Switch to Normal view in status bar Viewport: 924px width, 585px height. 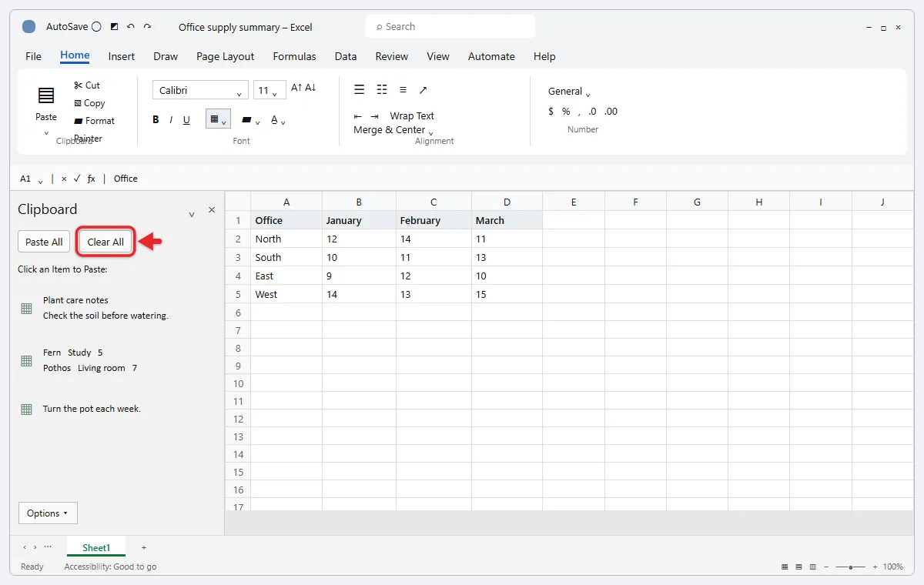785,567
